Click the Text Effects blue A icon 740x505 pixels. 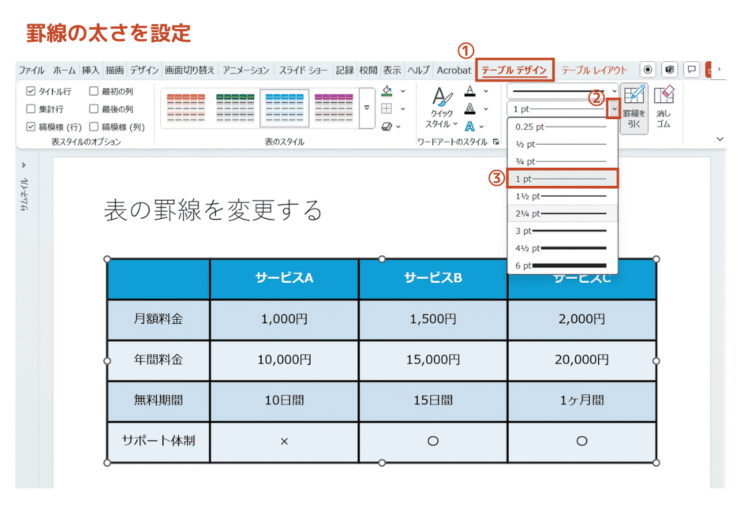[470, 126]
